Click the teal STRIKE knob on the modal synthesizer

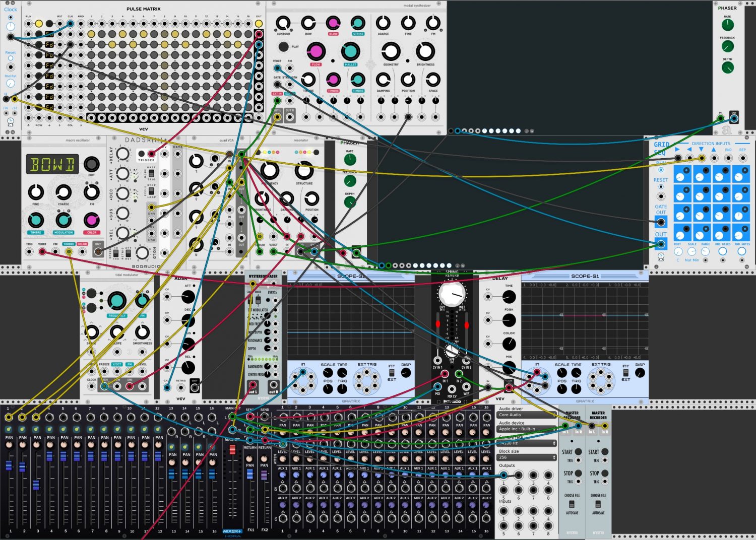[x=358, y=23]
